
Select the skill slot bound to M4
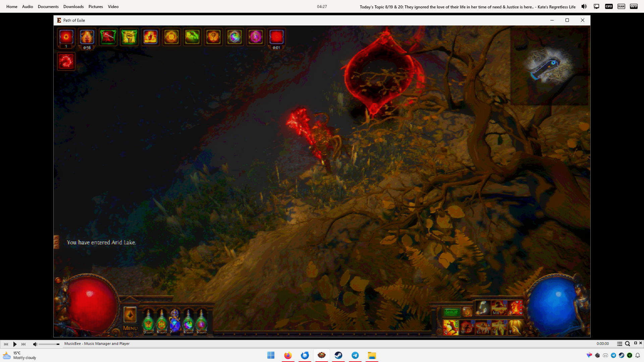pyautogui.click(x=499, y=308)
